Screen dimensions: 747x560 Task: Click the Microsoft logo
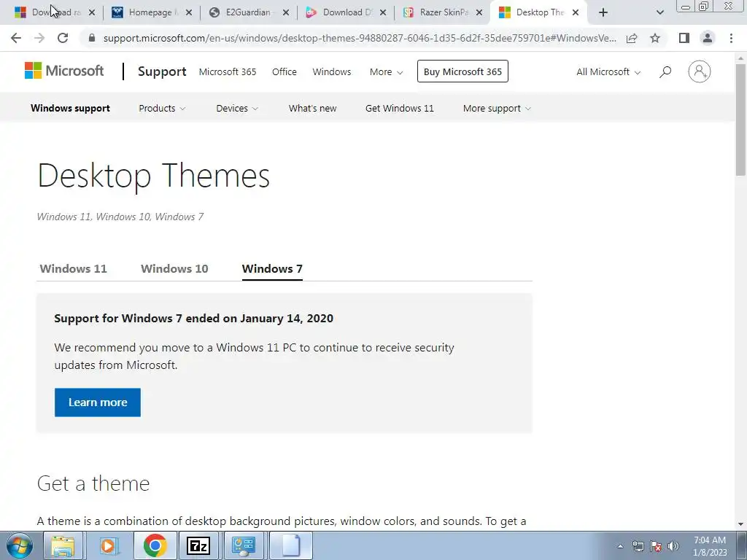[64, 71]
